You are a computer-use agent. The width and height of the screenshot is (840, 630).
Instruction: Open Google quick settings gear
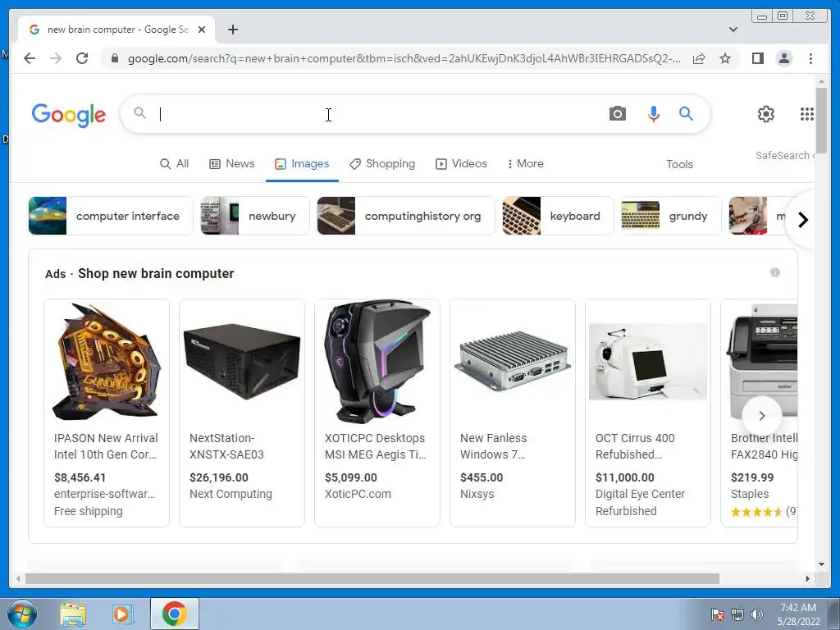pyautogui.click(x=765, y=113)
